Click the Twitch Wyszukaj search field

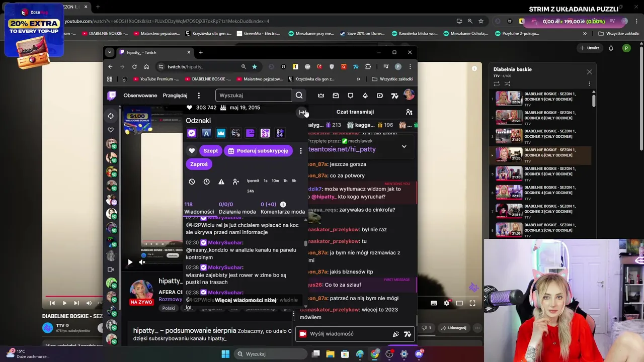[254, 96]
